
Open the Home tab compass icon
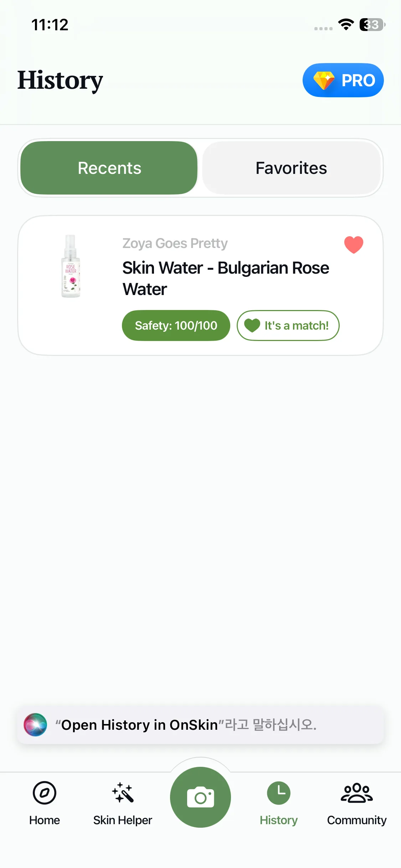45,793
